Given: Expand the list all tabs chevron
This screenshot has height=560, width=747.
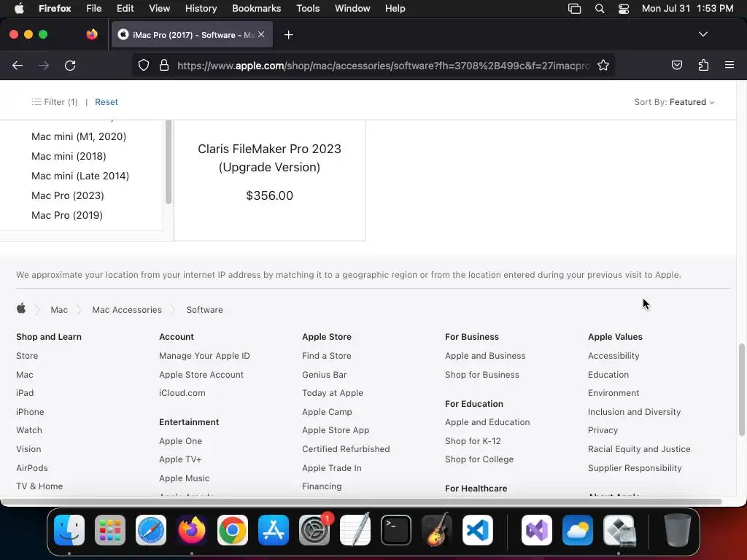Looking at the screenshot, I should click(703, 34).
